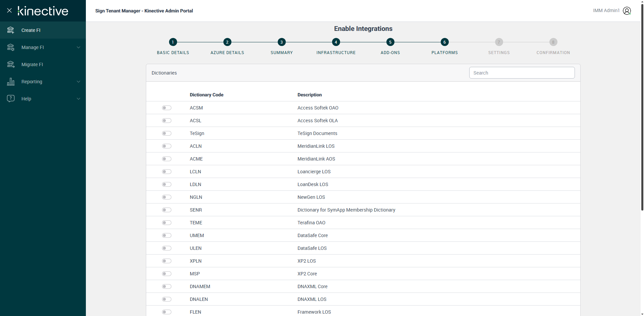Screen dimensions: 644x316
Task: Toggle the TeSign dictionary on
Action: (x=167, y=133)
